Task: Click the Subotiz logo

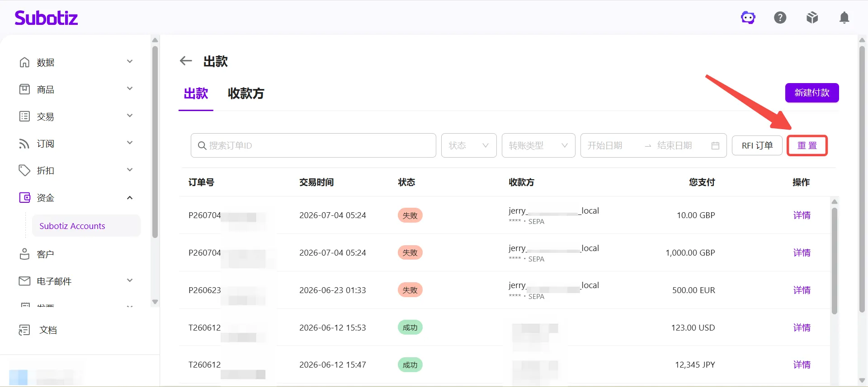Action: (x=46, y=18)
